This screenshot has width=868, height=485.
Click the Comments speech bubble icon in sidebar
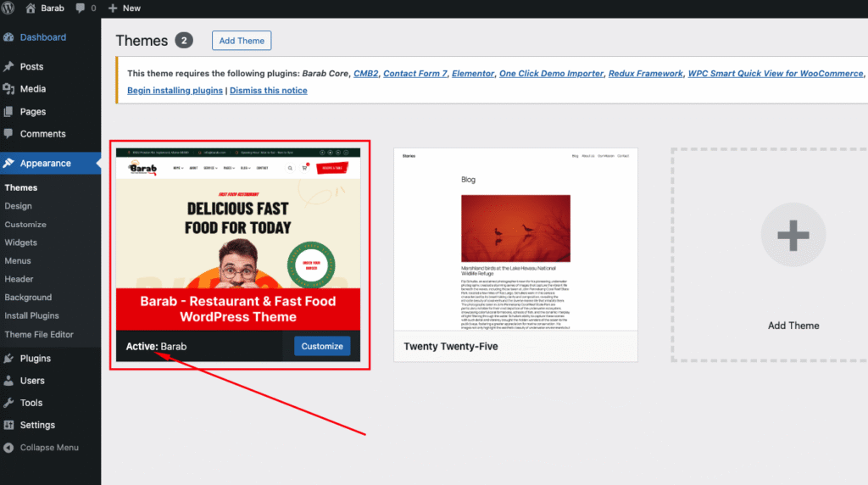pos(8,133)
